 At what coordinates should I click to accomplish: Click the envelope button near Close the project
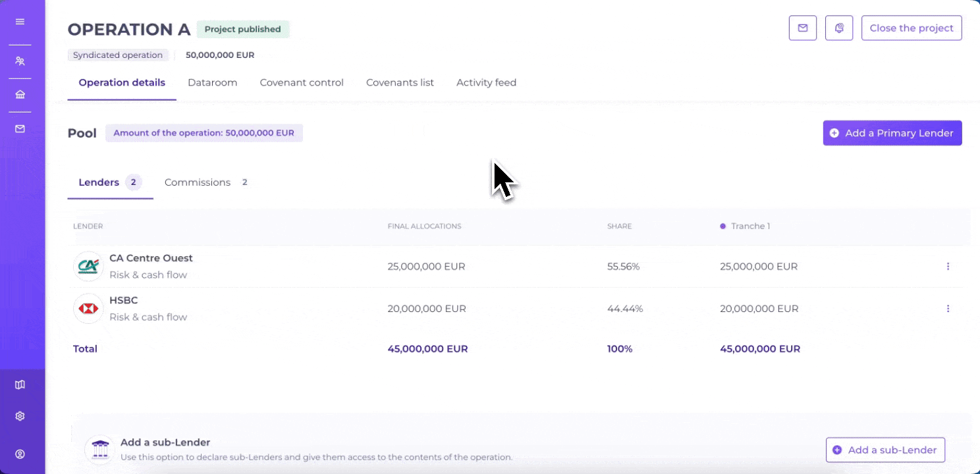(803, 28)
